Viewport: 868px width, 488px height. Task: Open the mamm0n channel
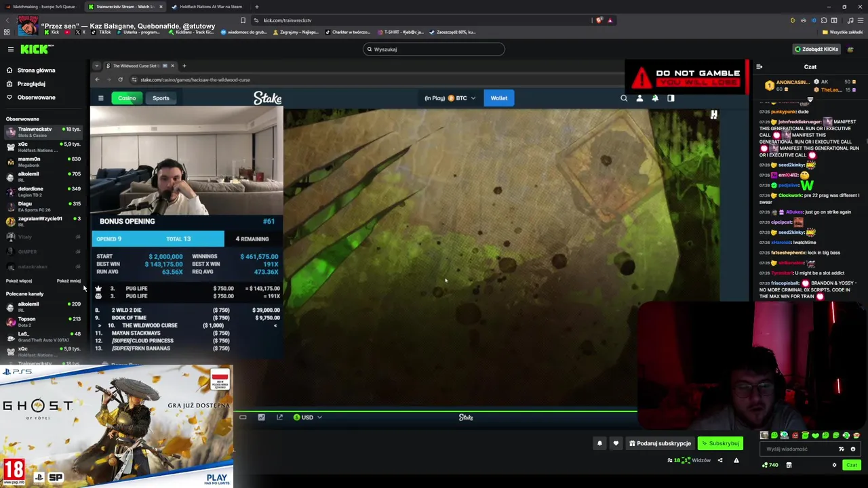[43, 161]
